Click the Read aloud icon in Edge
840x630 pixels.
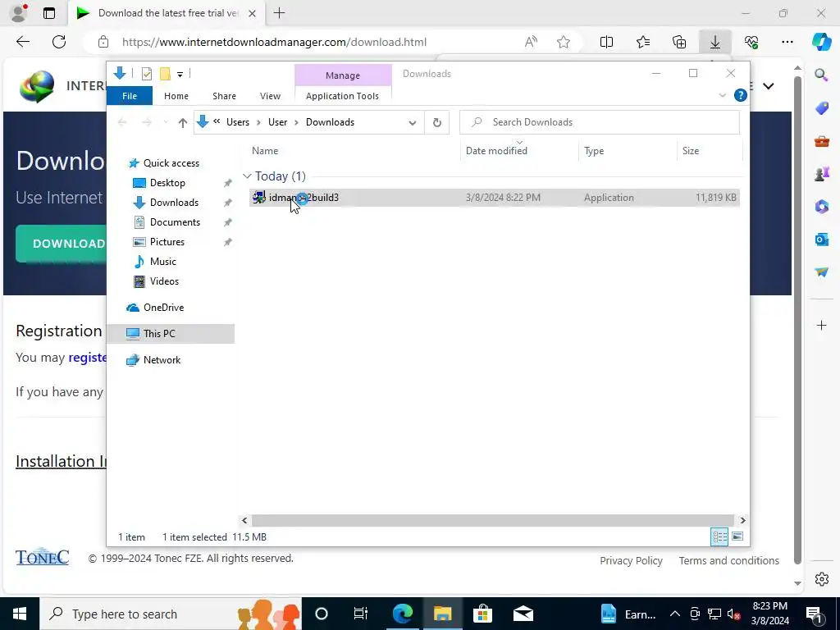point(531,42)
